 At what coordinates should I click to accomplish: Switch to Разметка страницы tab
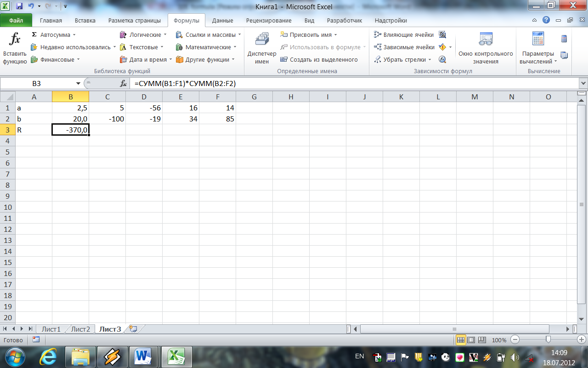135,20
